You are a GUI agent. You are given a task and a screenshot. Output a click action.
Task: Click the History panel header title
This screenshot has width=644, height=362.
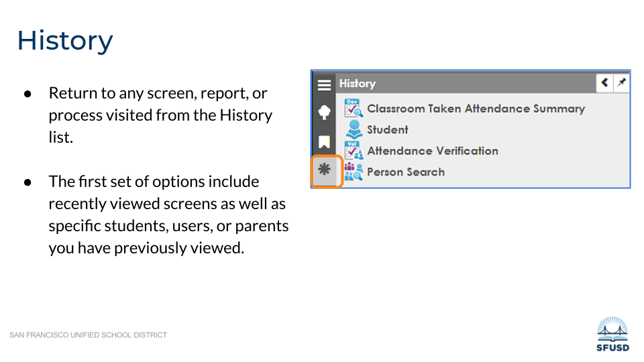(357, 83)
